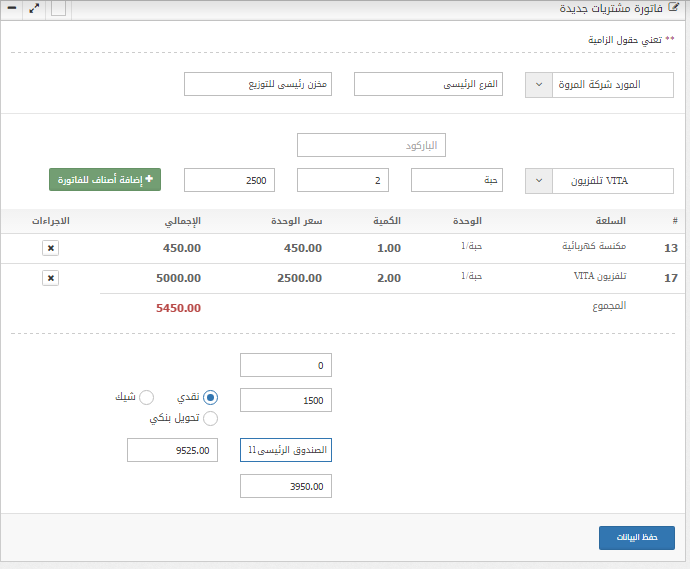Open the supplier dropdown arrow next to المورد شركة المروة
Screen dimensions: 690x569
click(538, 84)
